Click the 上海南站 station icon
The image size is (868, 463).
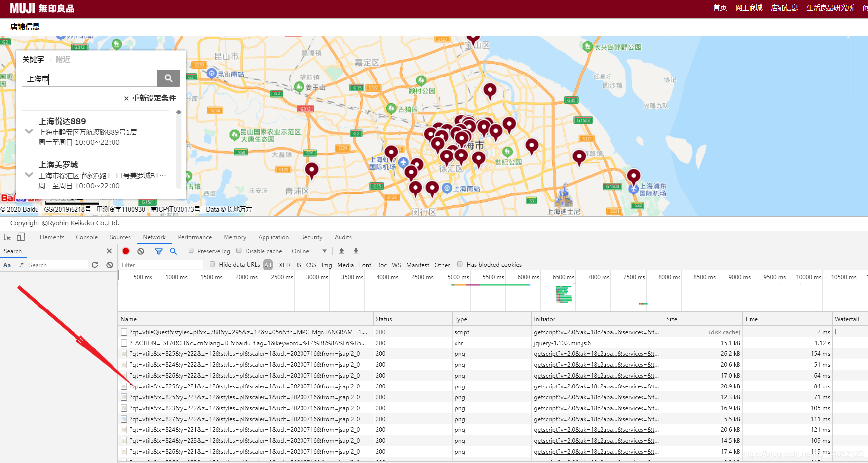(447, 188)
